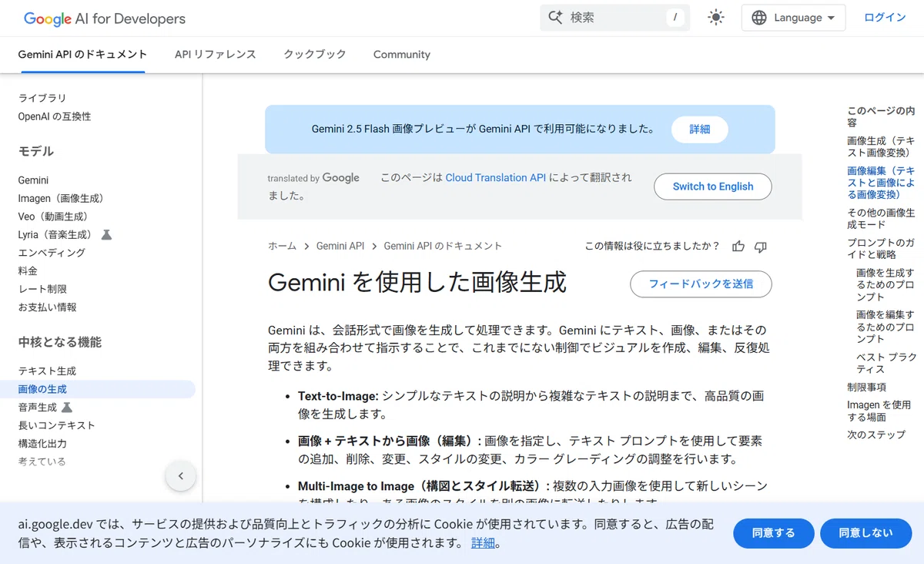924x564 pixels.
Task: Open ライブラリ in the sidebar
Action: (x=42, y=98)
